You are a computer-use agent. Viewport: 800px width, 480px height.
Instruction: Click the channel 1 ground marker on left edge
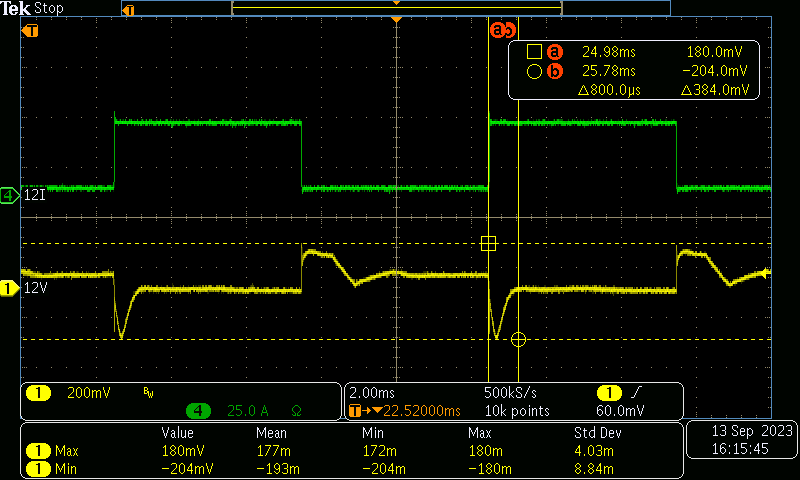[x=10, y=288]
